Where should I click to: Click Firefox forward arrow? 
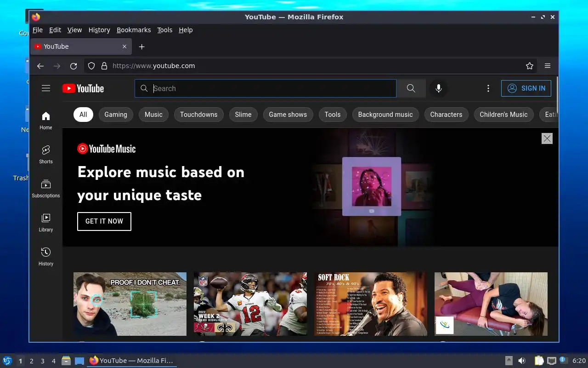[x=57, y=66]
